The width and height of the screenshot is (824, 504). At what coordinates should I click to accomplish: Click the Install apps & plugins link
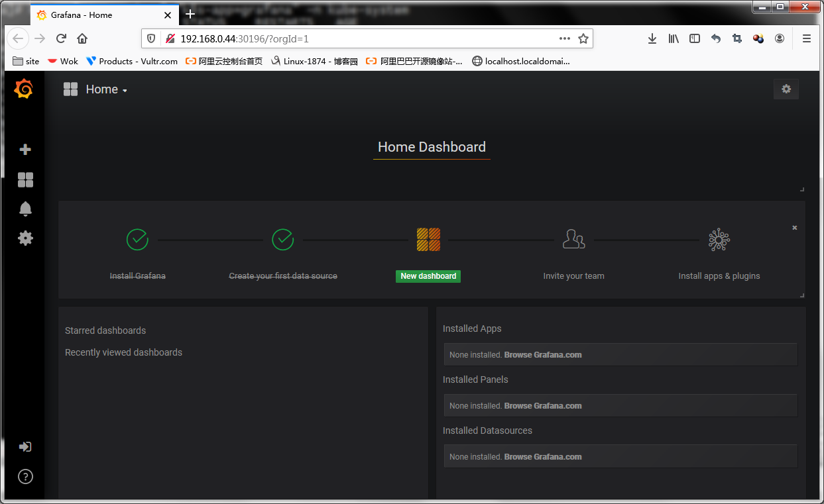tap(719, 276)
